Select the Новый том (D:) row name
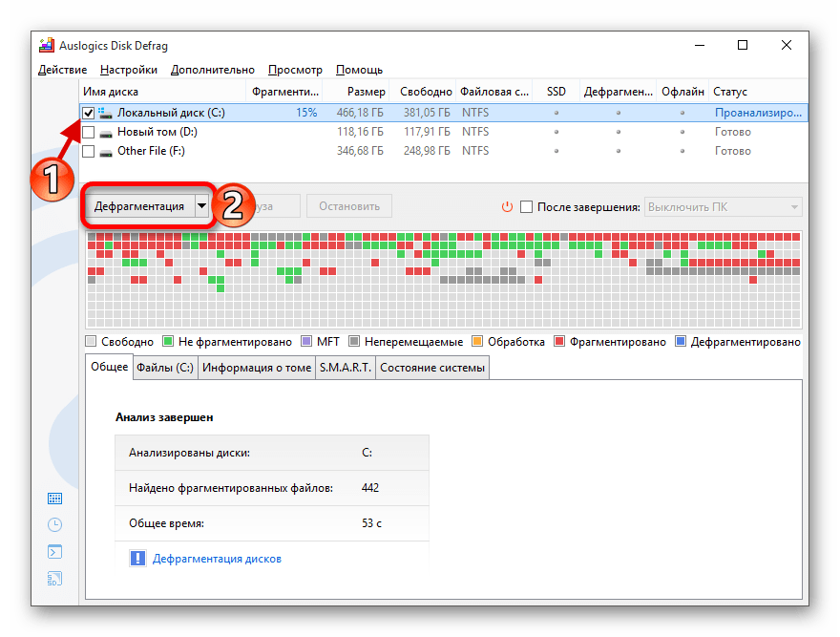 pos(157,132)
